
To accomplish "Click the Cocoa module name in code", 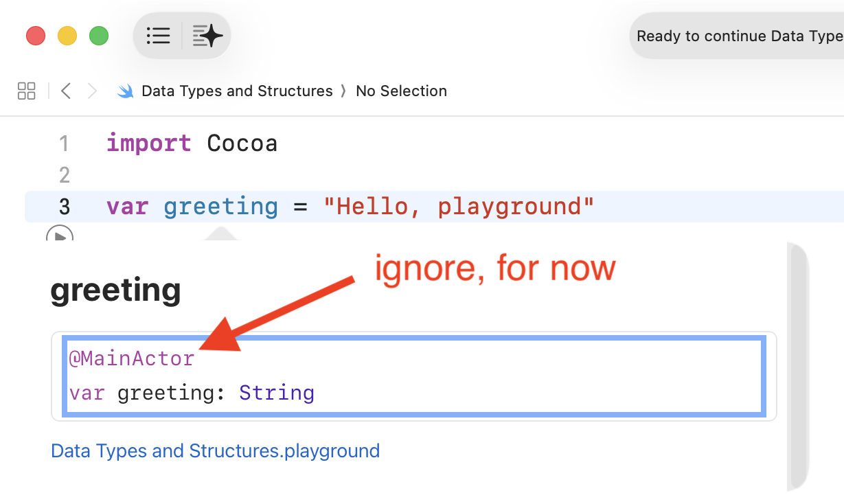I will click(242, 144).
